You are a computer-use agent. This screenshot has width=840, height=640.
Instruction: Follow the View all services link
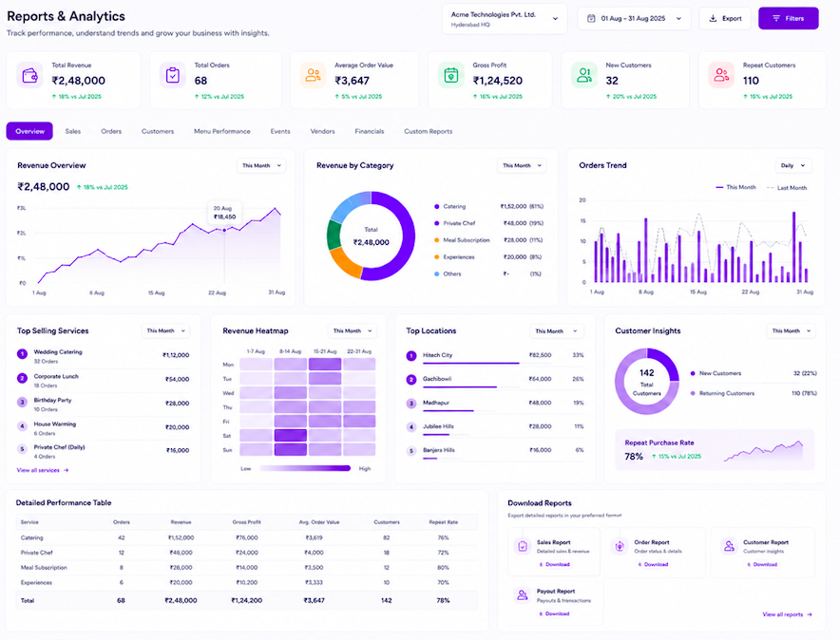[43, 470]
